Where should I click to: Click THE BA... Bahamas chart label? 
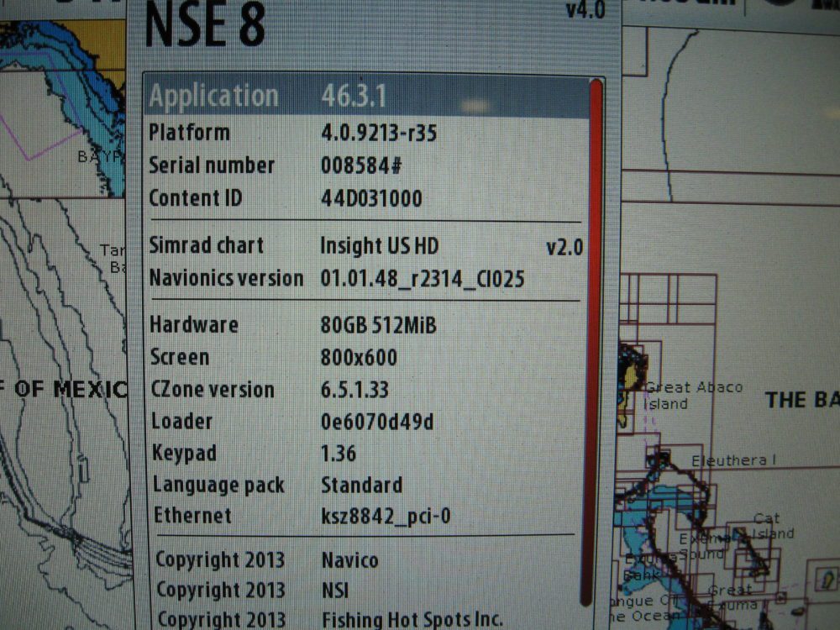point(802,400)
